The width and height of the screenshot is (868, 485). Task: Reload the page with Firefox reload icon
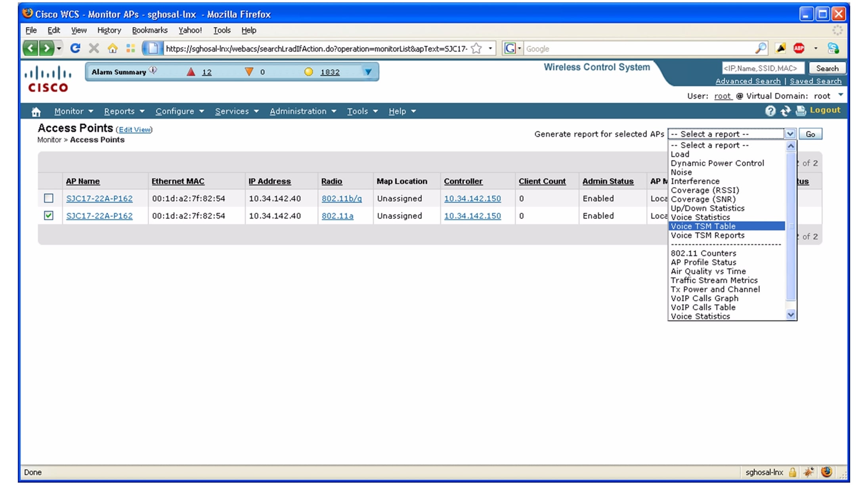[x=76, y=48]
